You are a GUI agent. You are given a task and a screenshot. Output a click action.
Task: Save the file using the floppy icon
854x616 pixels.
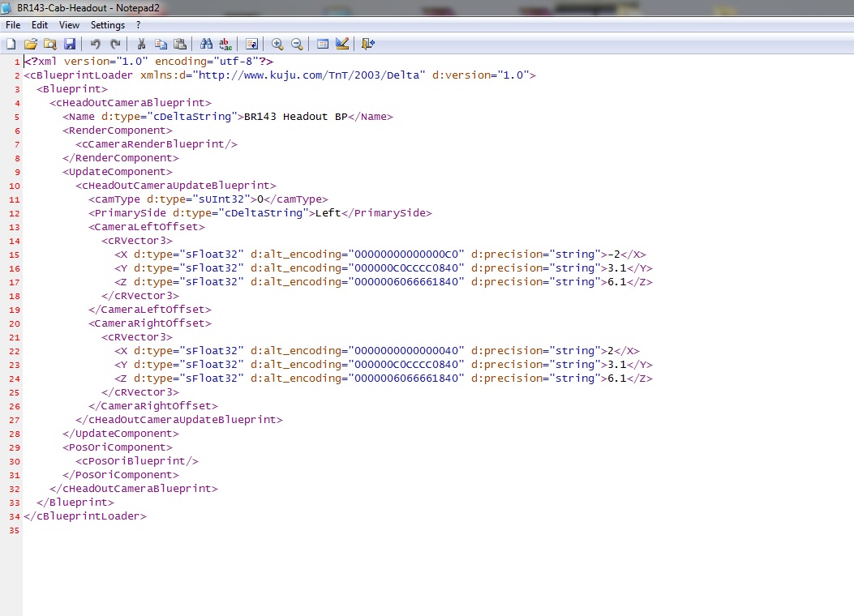tap(70, 44)
